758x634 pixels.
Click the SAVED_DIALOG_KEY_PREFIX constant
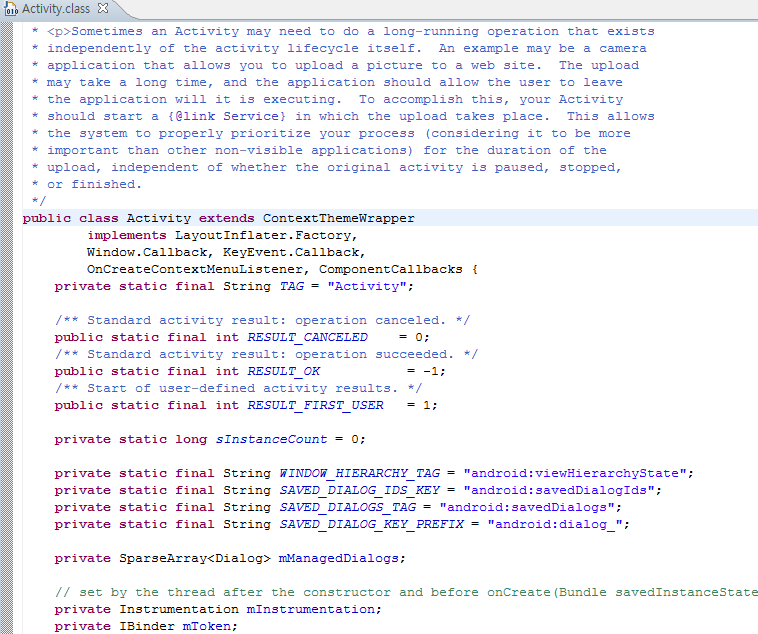pyautogui.click(x=372, y=524)
